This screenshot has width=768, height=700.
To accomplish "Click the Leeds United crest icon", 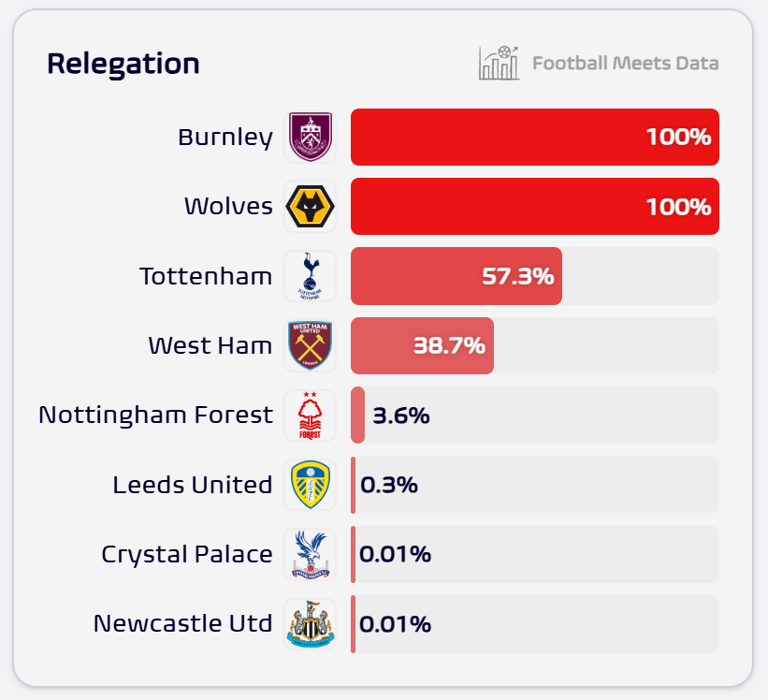I will pos(310,485).
